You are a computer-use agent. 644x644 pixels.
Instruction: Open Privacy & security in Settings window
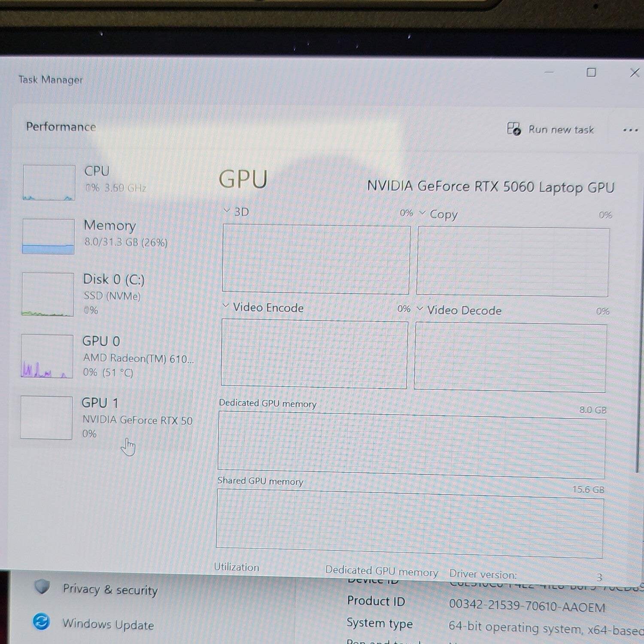(110, 589)
